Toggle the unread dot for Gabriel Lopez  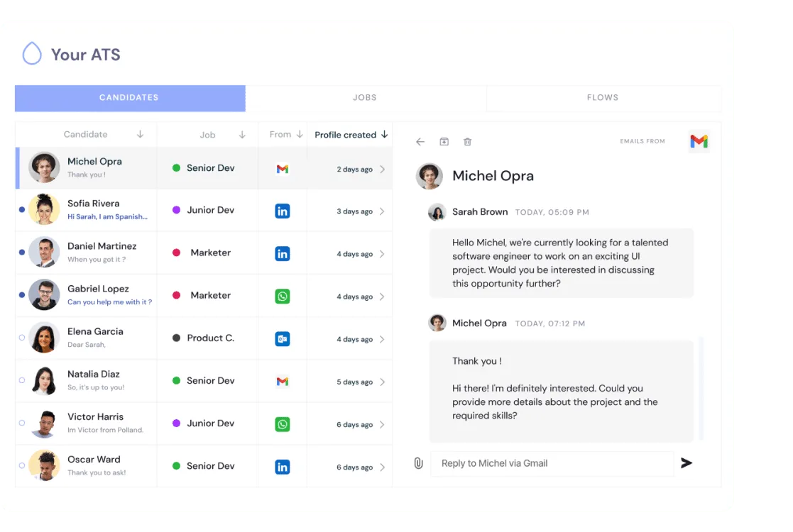(22, 294)
